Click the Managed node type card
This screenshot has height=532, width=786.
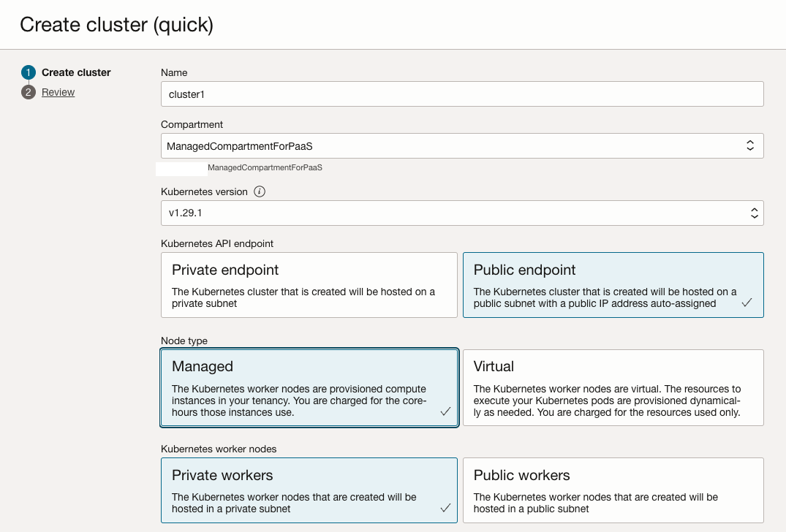coord(307,387)
